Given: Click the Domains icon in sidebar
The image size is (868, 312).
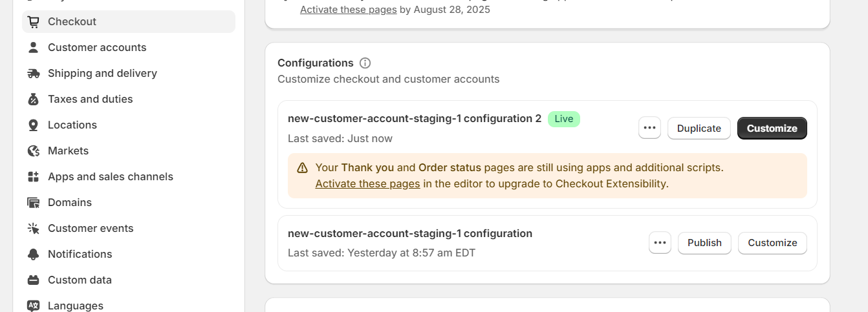Looking at the screenshot, I should 34,203.
